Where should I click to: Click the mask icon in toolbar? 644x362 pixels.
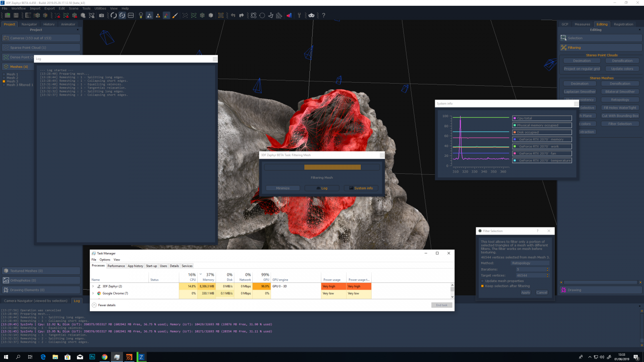point(311,15)
